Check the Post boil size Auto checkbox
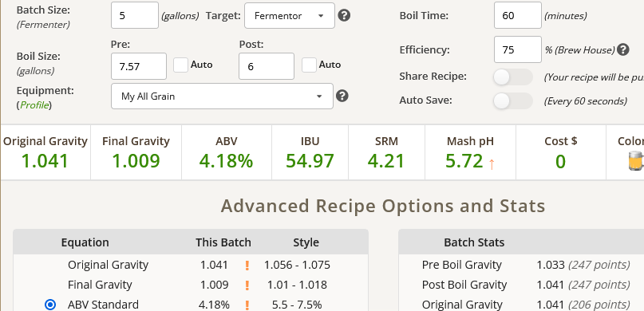 tap(310, 65)
